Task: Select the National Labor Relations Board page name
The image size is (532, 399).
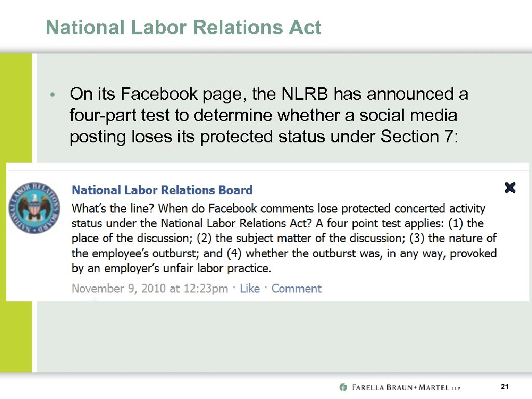Action: point(162,190)
